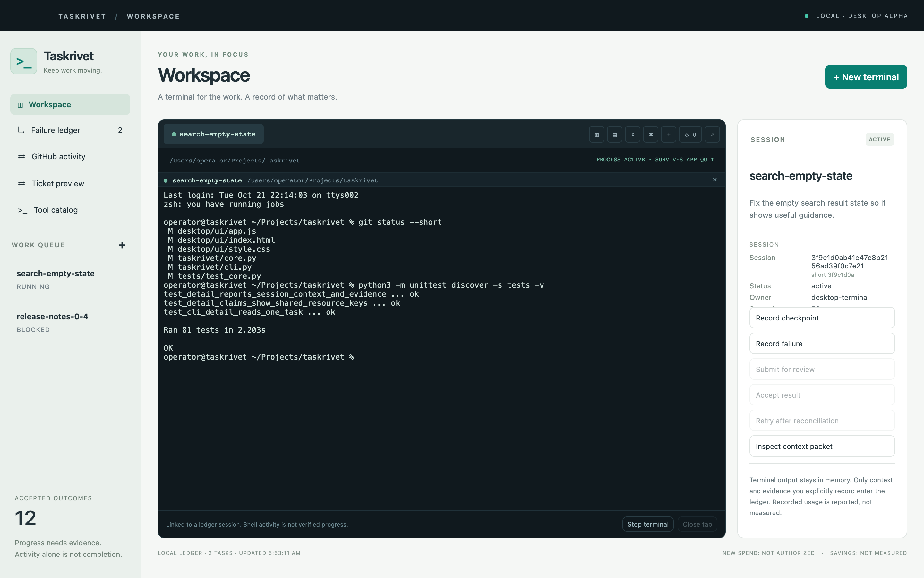
Task: Click the Close tab button
Action: tap(697, 524)
